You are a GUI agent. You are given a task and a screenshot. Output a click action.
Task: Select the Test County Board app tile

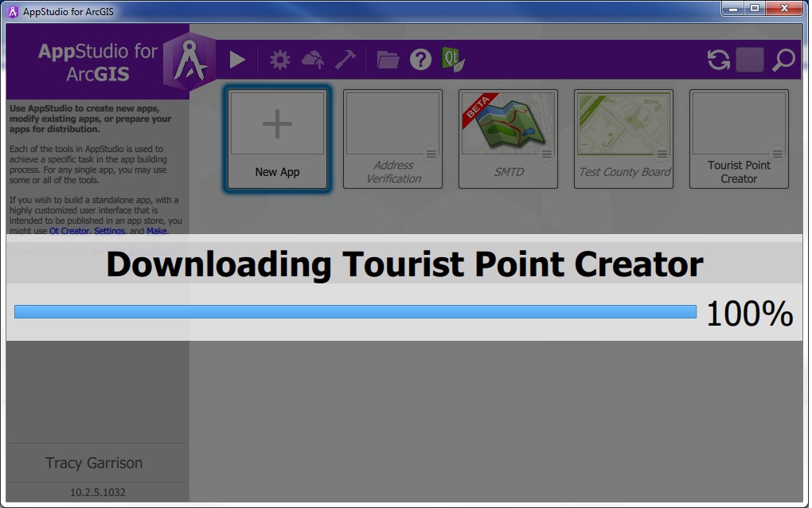point(623,139)
